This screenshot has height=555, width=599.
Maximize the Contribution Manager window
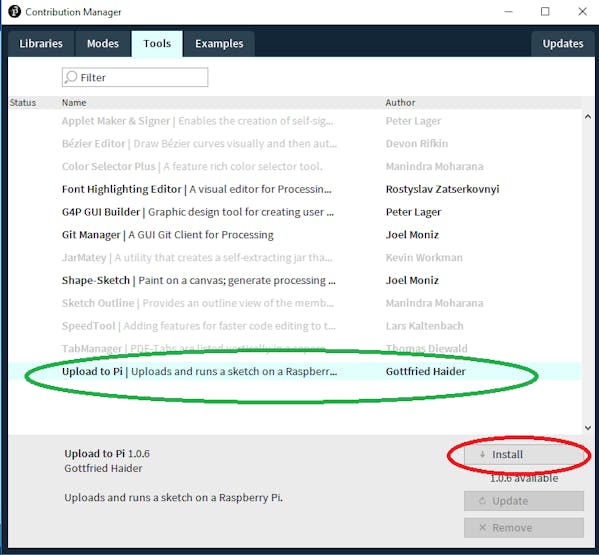545,11
